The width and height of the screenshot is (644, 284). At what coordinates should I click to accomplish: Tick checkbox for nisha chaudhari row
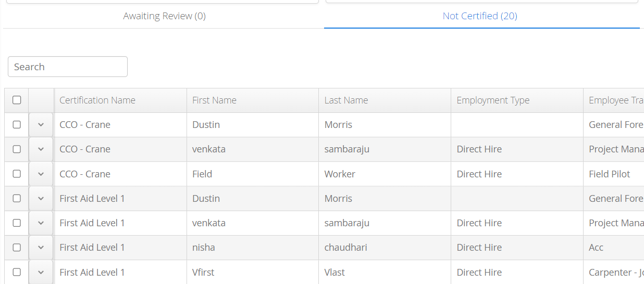click(17, 247)
